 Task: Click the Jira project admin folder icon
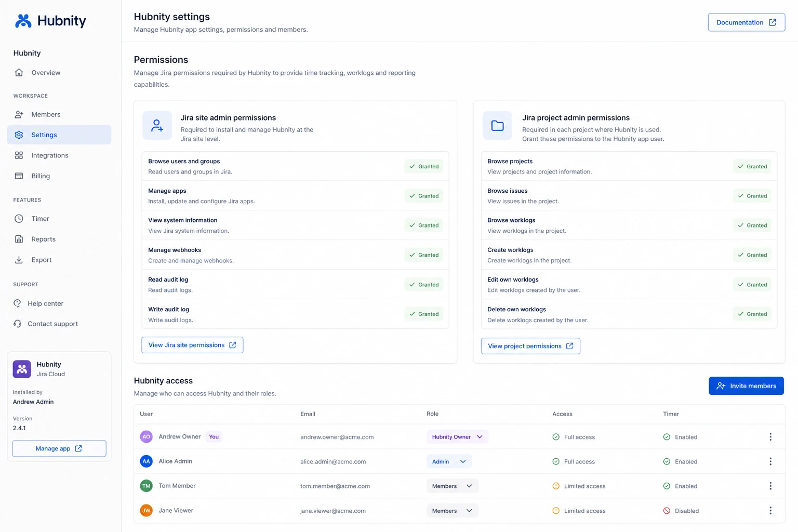coord(498,126)
